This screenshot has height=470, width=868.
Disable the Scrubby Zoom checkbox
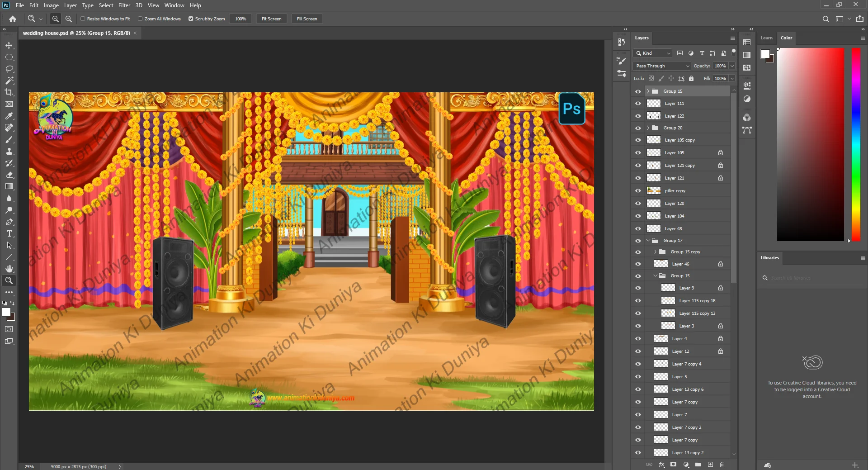[191, 19]
